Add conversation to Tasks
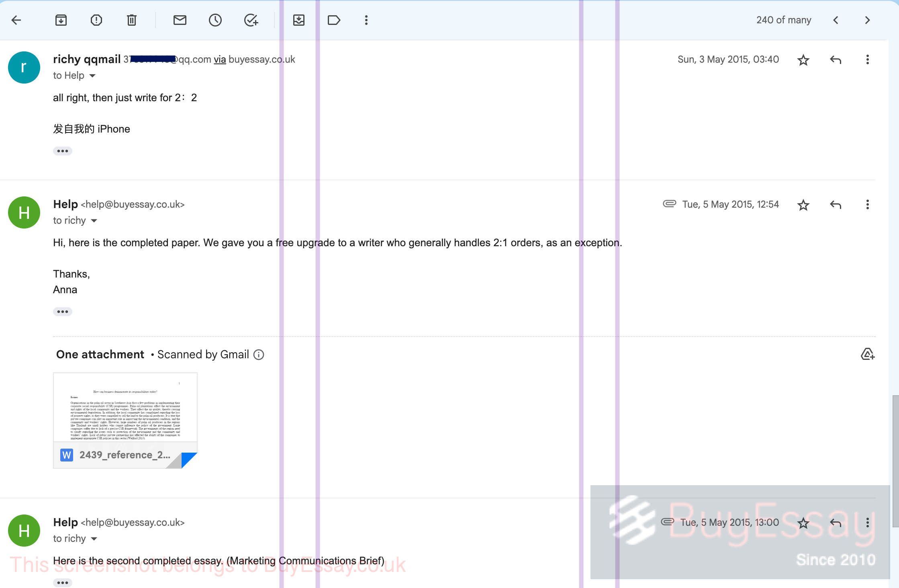The width and height of the screenshot is (899, 588). 251,20
